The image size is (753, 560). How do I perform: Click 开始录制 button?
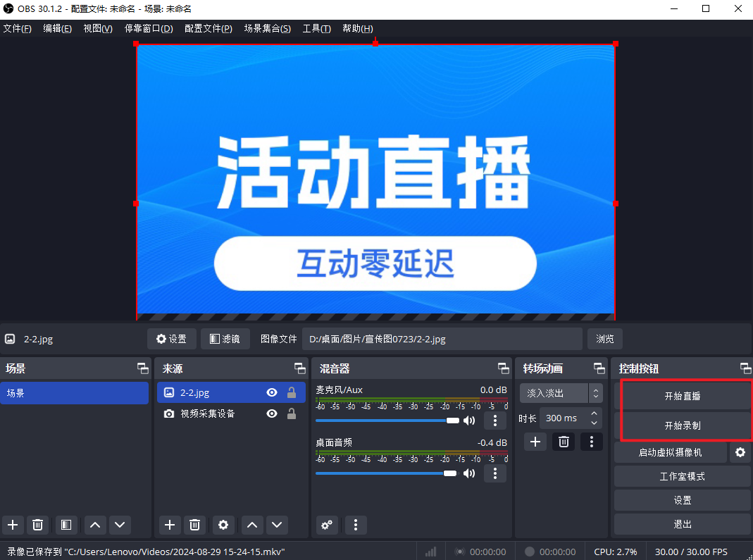click(x=682, y=426)
